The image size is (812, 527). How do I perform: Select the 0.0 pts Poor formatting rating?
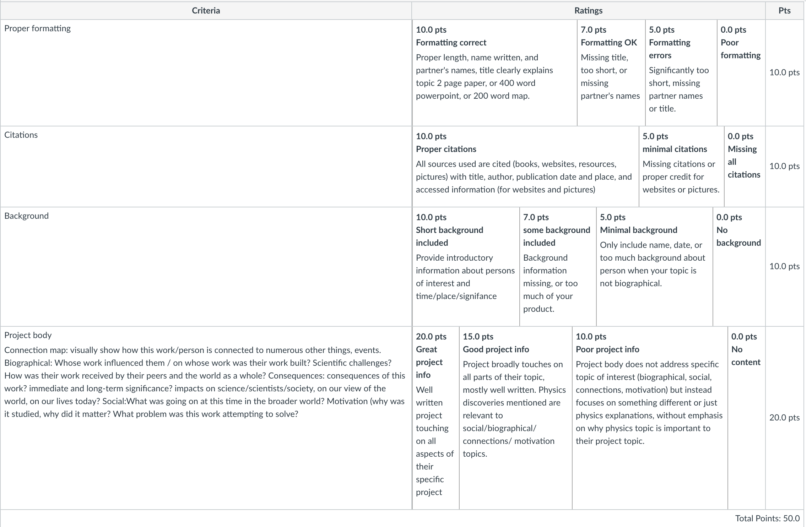click(x=741, y=72)
